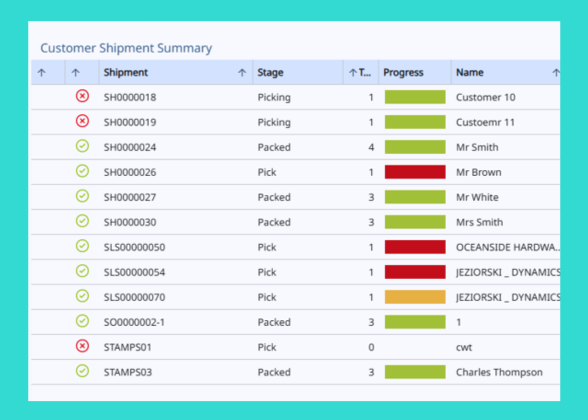Click the name Mr White
588x420 pixels.
click(477, 197)
